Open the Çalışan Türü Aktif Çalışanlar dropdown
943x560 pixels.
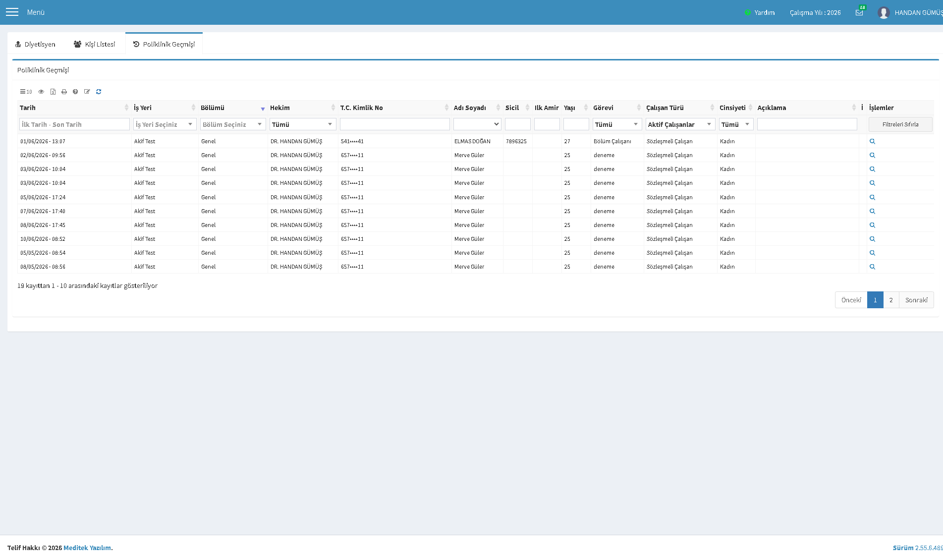pyautogui.click(x=680, y=124)
